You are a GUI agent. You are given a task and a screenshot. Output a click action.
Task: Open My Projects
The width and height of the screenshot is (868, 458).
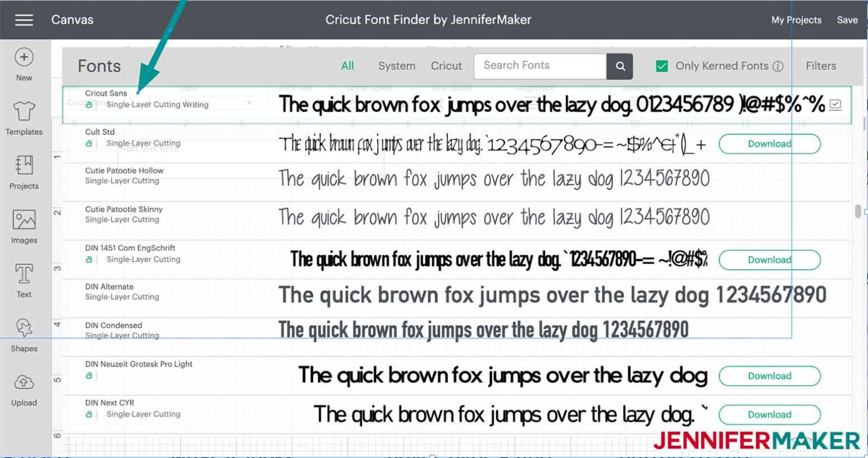coord(796,20)
